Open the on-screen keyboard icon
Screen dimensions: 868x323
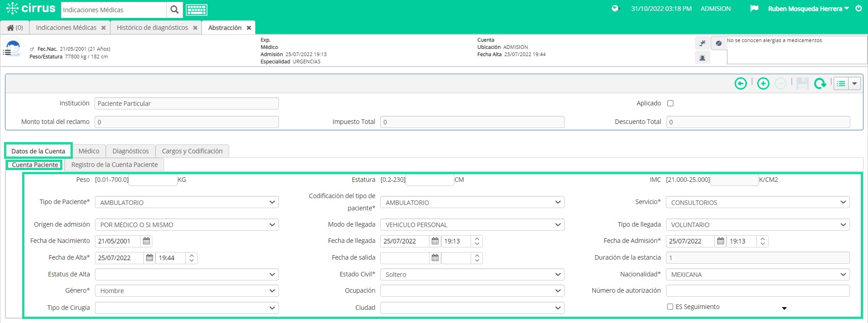(x=197, y=9)
